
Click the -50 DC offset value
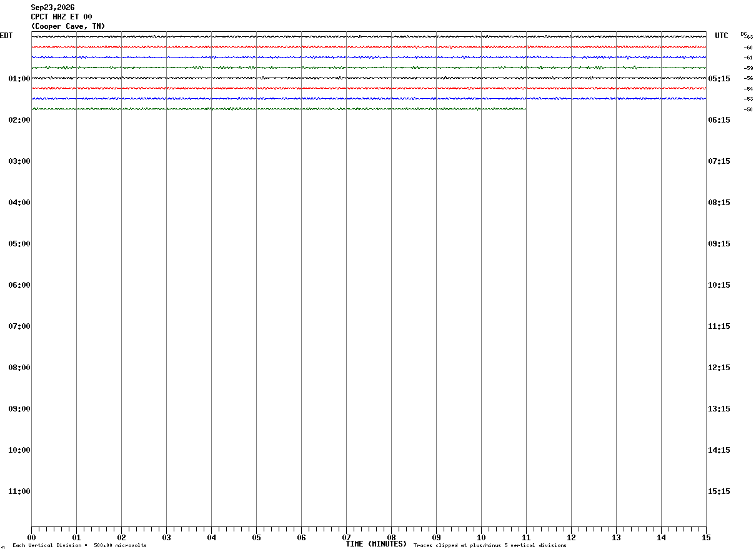(x=748, y=109)
